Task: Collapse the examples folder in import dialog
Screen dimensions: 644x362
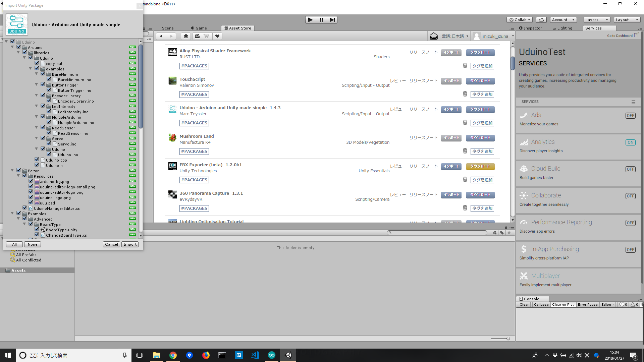Action: pos(31,68)
